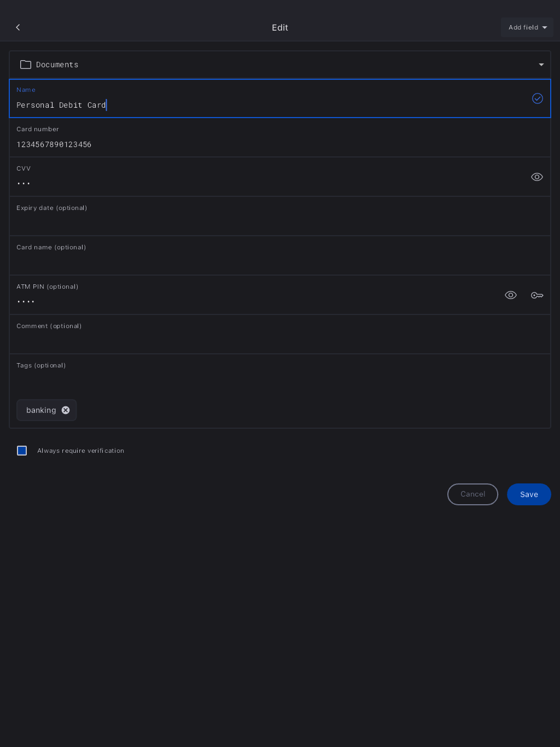Open the Add field dropdown
The image size is (560, 747).
(527, 27)
